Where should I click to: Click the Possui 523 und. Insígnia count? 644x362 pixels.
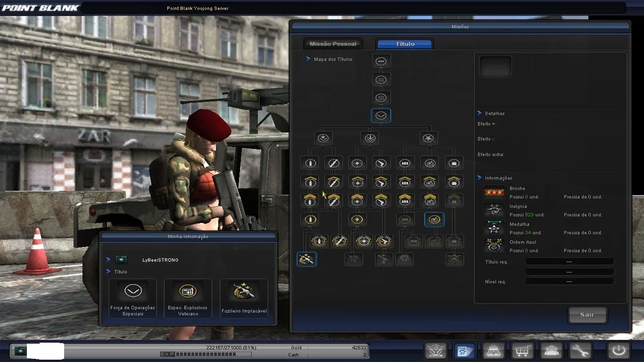click(x=527, y=215)
